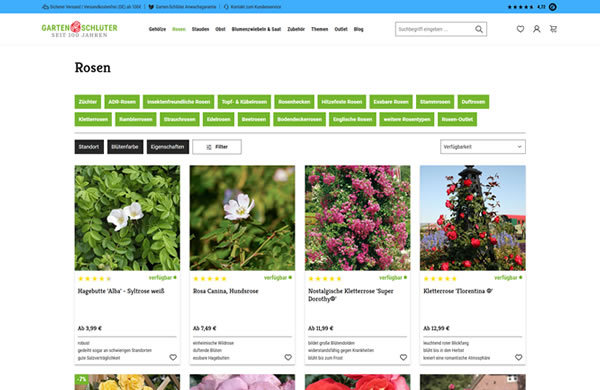Open the user account icon
600x390 pixels.
click(536, 29)
